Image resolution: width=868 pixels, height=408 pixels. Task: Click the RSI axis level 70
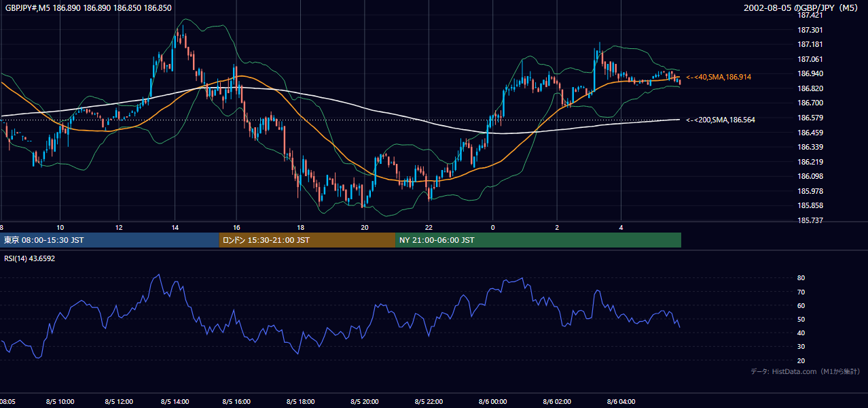801,292
